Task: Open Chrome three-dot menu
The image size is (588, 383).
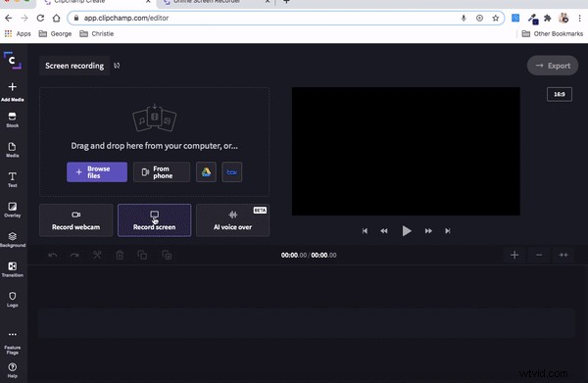Action: (579, 18)
